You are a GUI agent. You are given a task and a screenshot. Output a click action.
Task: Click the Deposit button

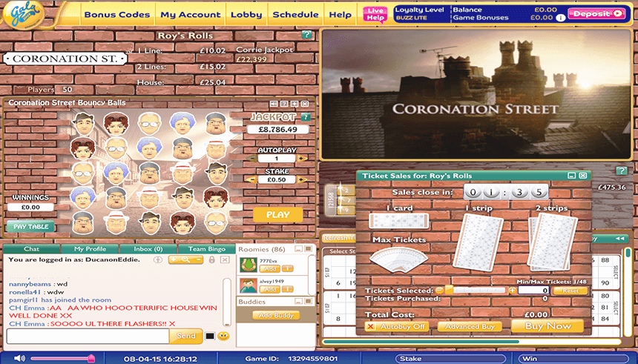pos(596,14)
